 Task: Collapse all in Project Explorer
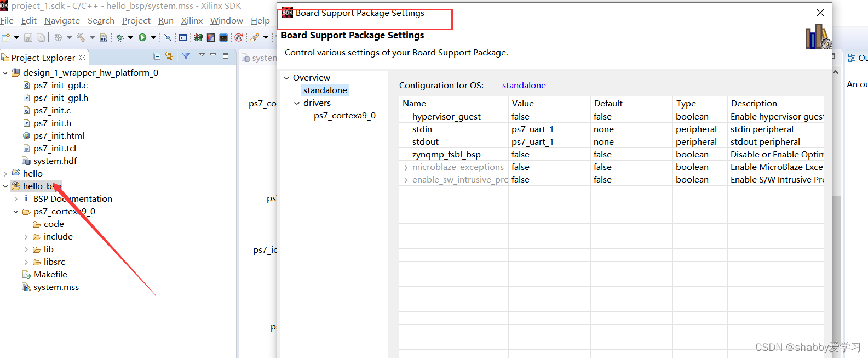[x=157, y=56]
